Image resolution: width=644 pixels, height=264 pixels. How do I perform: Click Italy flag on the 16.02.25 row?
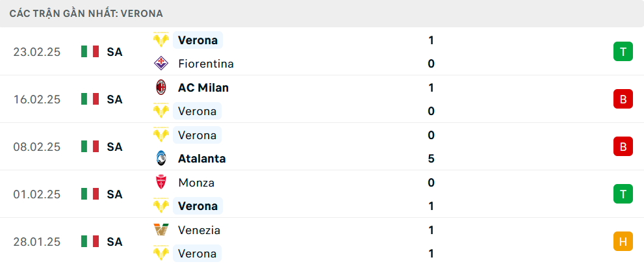tap(90, 99)
